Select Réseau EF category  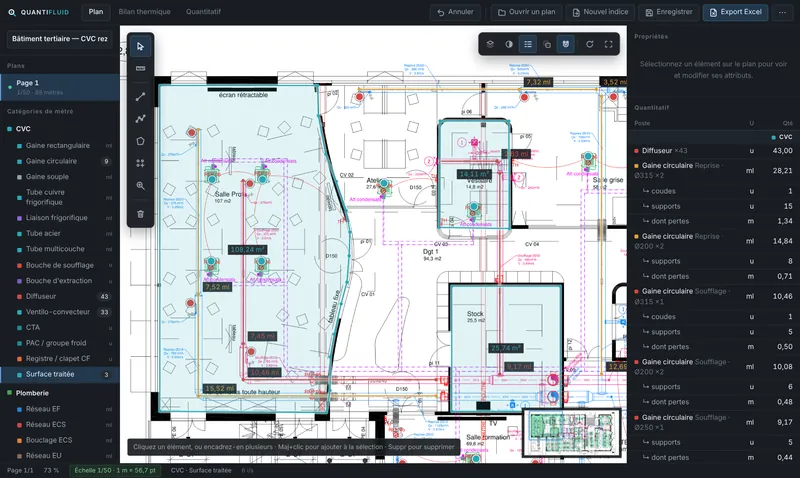pos(60,409)
